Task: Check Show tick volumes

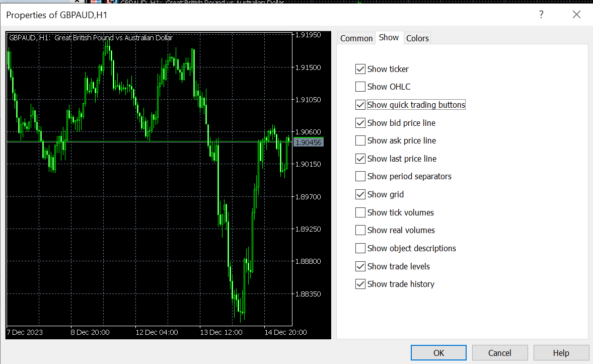Action: 360,212
